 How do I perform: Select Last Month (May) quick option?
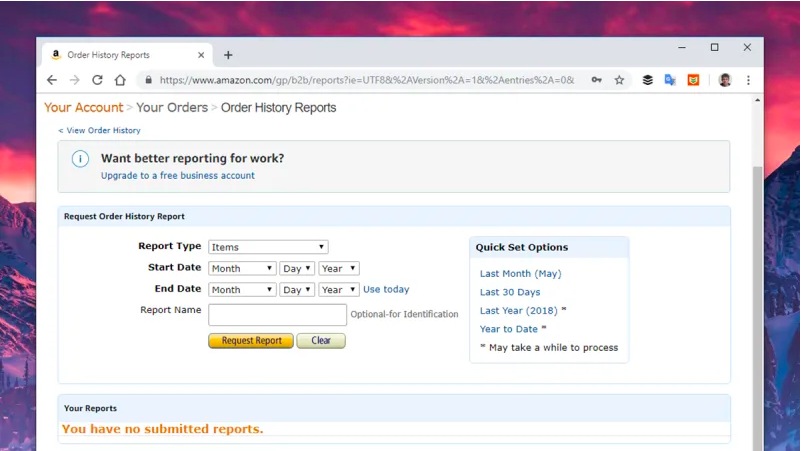click(x=521, y=274)
